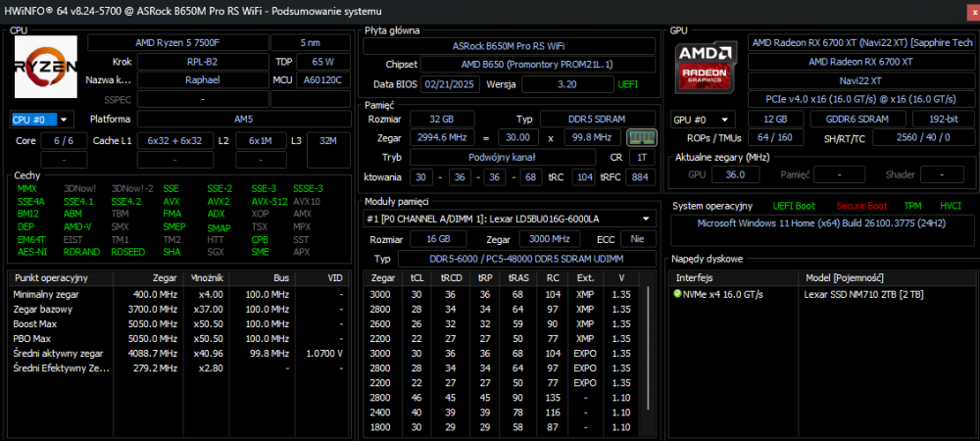Click the Punkt operacyjny column header
The width and height of the screenshot is (980, 441).
[60, 278]
